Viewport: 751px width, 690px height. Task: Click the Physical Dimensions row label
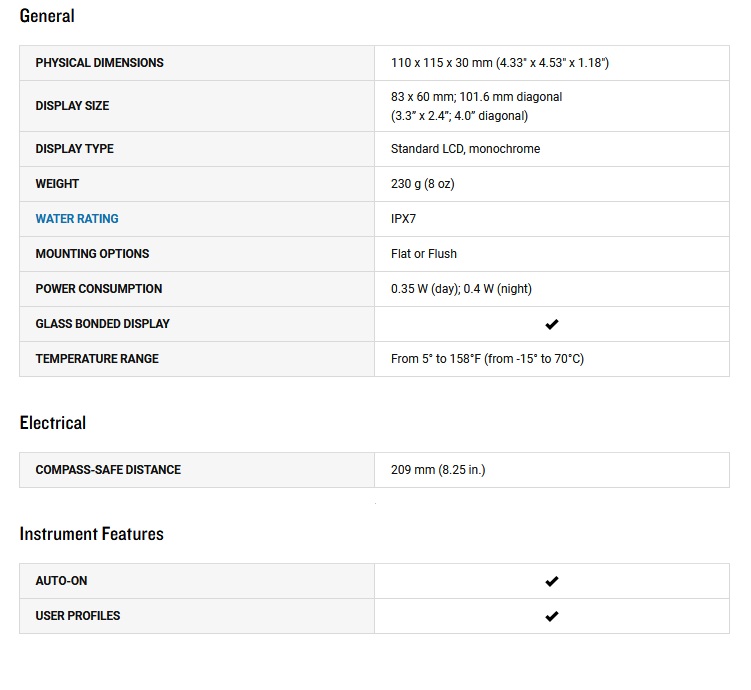pos(99,63)
